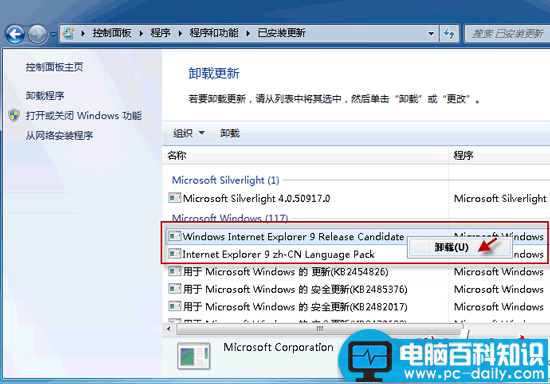Click the Back navigation arrow button
This screenshot has height=384, width=550.
click(x=15, y=34)
